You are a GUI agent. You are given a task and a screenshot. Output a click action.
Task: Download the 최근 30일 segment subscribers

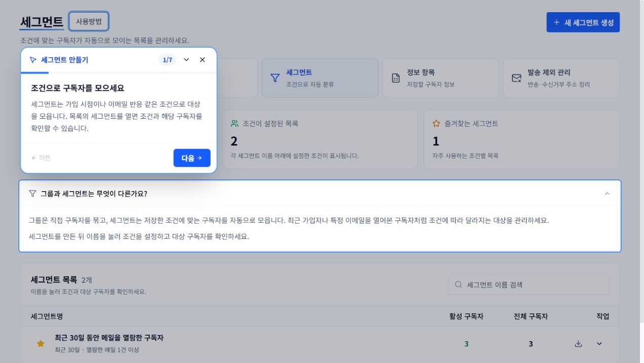coord(579,344)
